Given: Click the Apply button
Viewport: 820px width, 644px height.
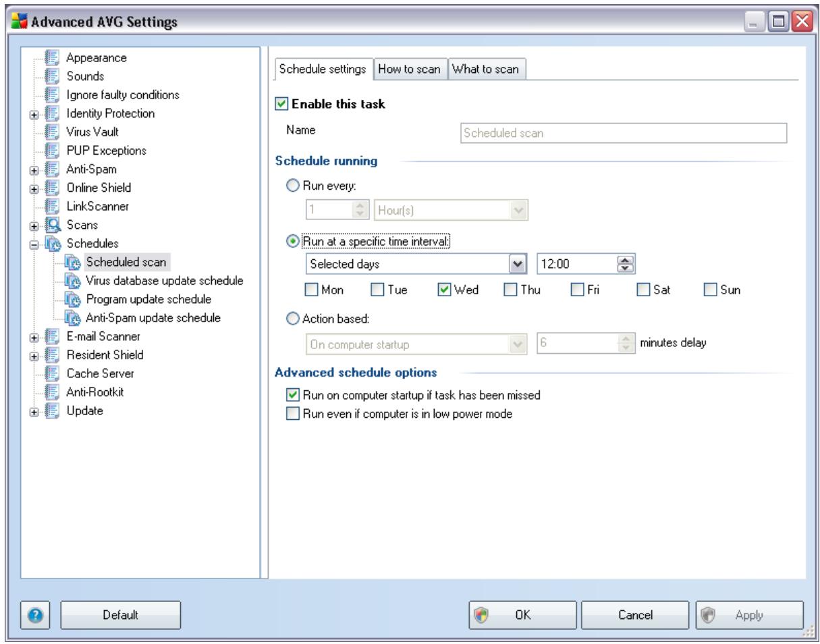Looking at the screenshot, I should click(x=749, y=614).
